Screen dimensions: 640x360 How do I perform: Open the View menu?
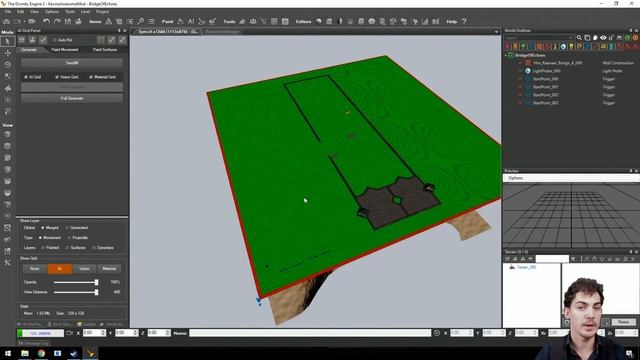pos(34,11)
